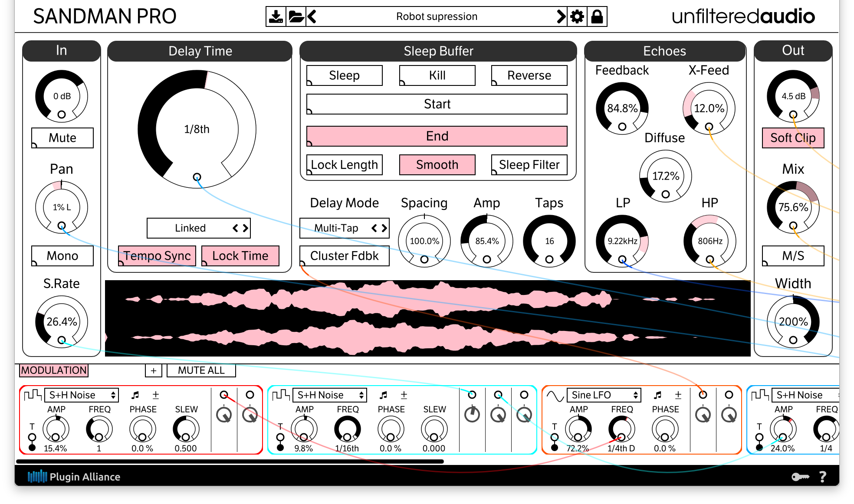The image size is (854, 504).
Task: Click the Start bar in Sleep Buffer
Action: [437, 104]
